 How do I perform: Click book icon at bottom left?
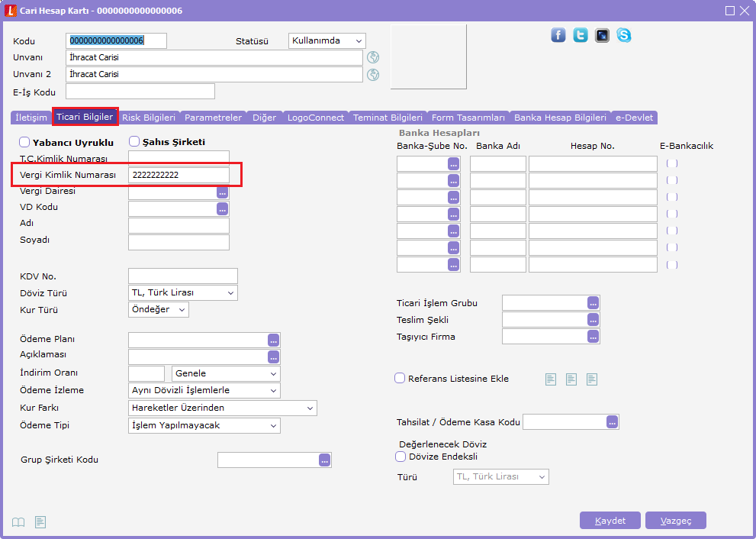click(19, 522)
